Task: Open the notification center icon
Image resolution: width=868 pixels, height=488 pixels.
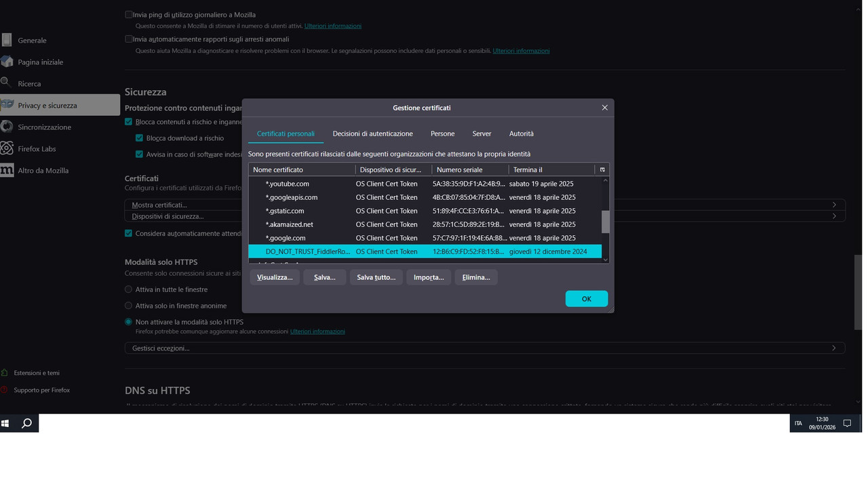Action: [847, 424]
